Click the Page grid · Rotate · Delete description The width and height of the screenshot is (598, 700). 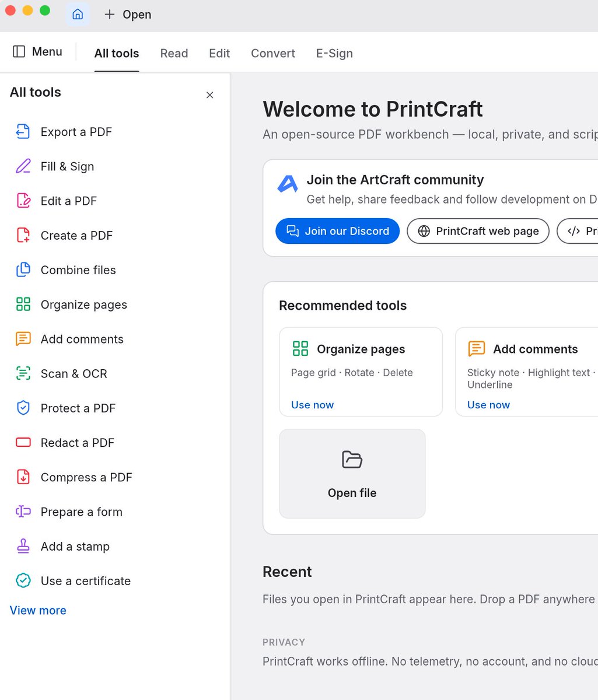(352, 373)
